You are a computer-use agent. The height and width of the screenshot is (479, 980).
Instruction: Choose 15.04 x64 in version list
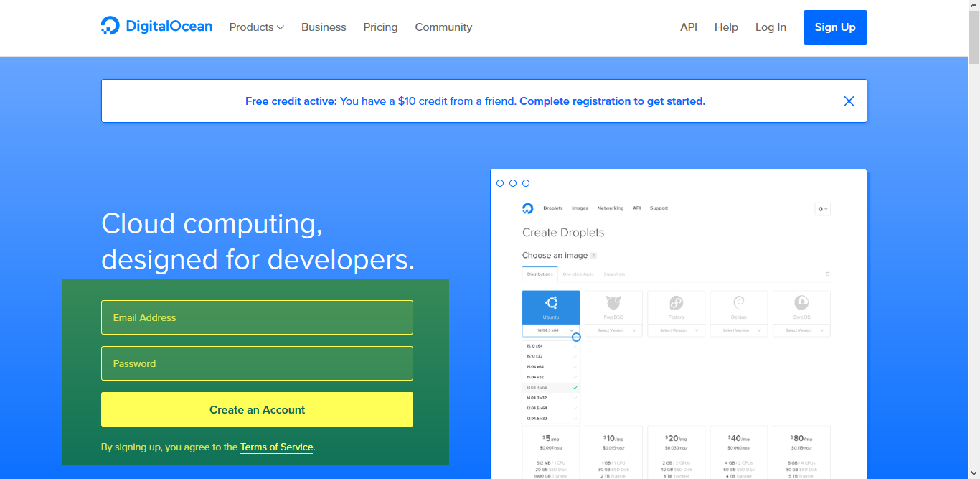(x=551, y=367)
